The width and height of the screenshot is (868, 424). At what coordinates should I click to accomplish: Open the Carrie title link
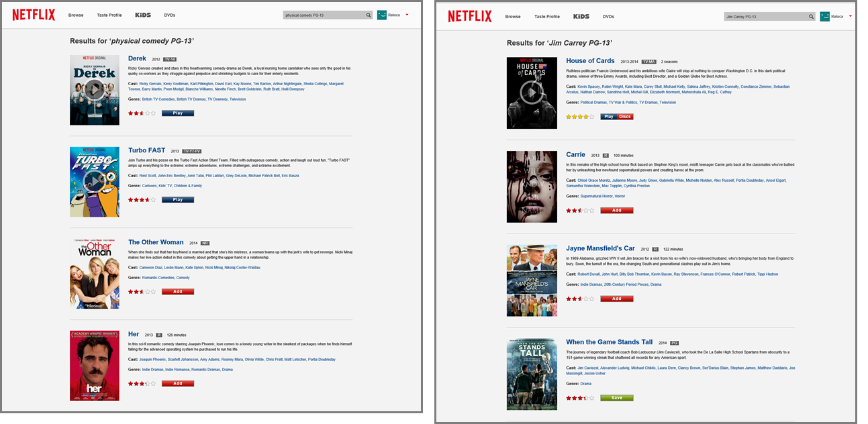coord(575,154)
